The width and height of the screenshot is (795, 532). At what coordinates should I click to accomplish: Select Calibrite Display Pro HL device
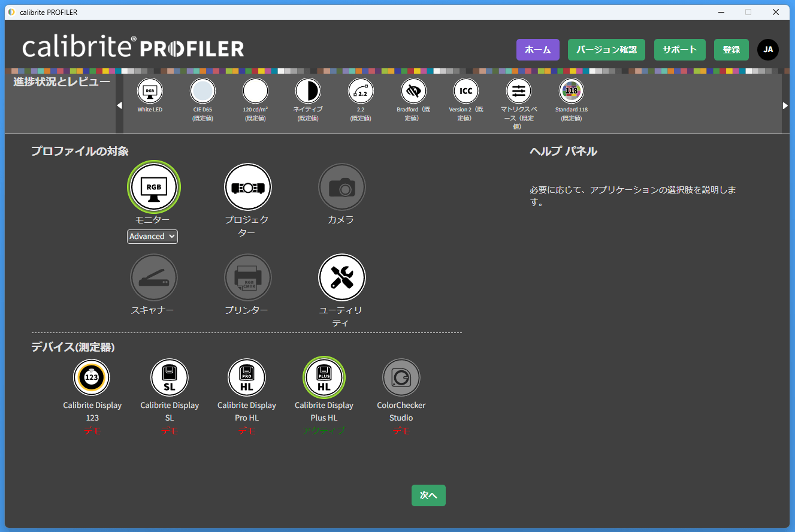pos(247,377)
